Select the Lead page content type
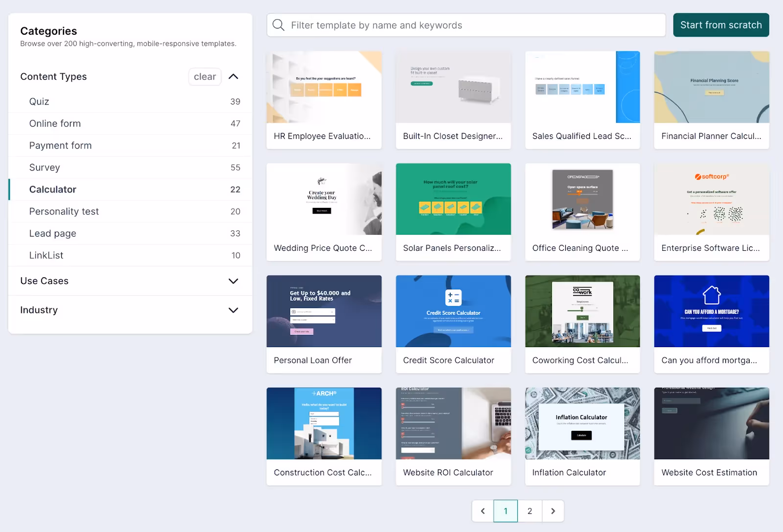Screen dimensions: 783x532 pyautogui.click(x=130, y=234)
